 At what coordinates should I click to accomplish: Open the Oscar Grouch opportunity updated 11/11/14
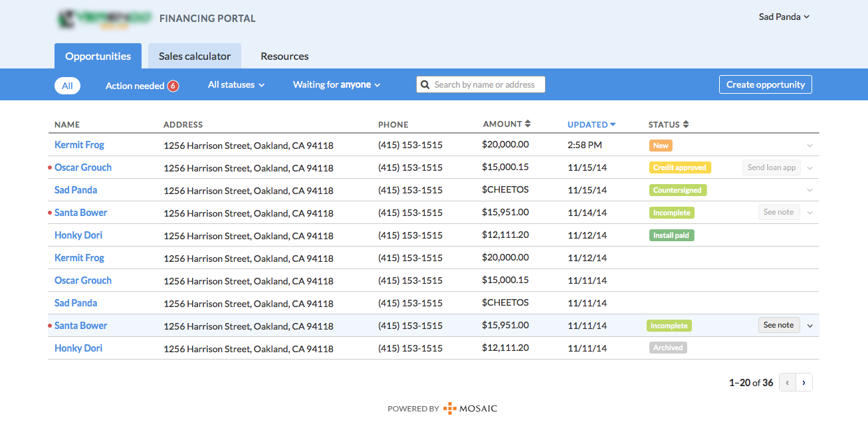click(x=83, y=280)
